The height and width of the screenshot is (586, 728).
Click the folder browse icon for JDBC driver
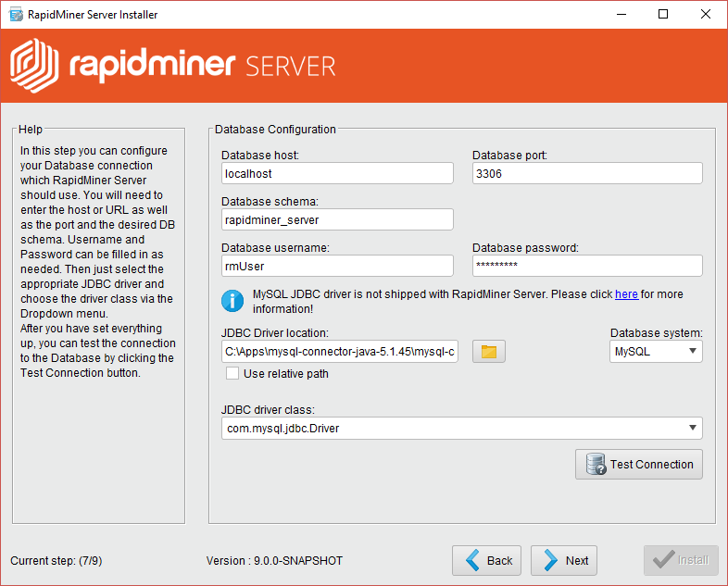click(489, 352)
